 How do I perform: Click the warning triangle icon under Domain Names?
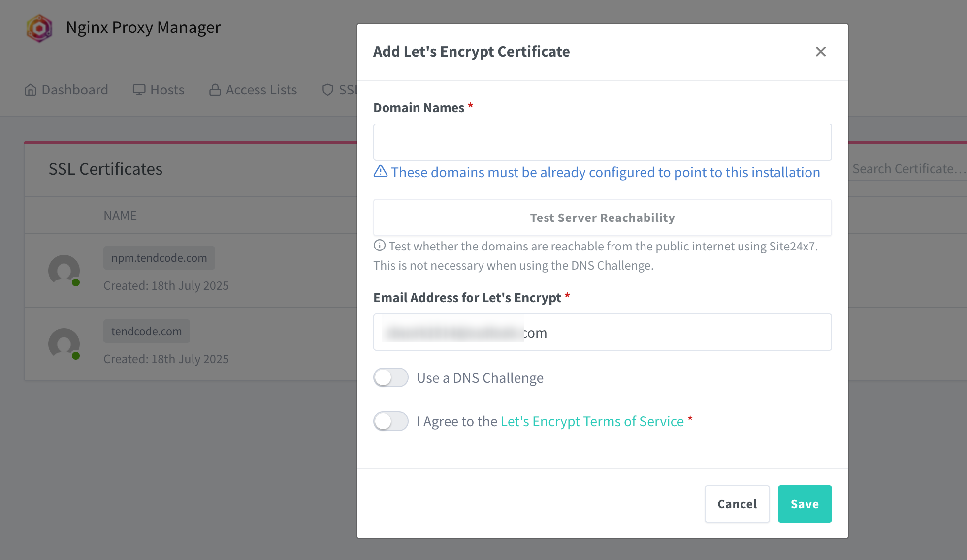(380, 171)
